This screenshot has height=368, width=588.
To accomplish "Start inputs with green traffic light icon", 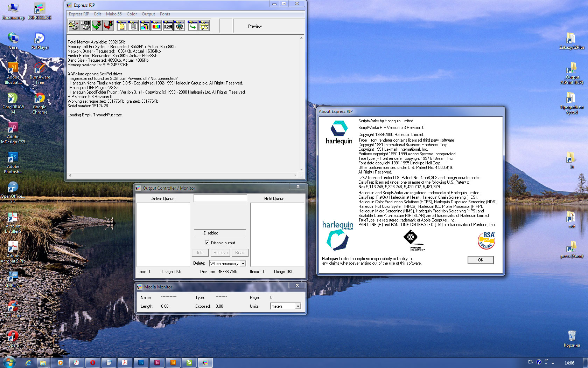I will tap(97, 26).
